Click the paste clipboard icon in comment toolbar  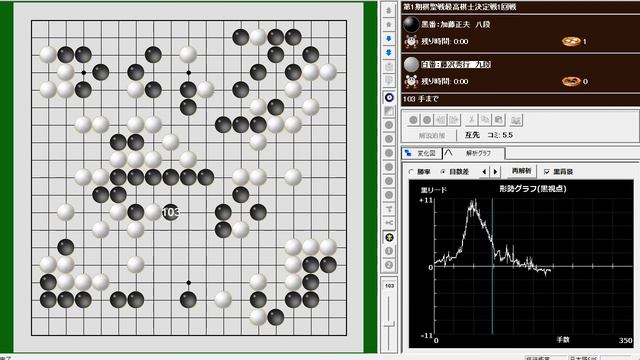tap(498, 120)
